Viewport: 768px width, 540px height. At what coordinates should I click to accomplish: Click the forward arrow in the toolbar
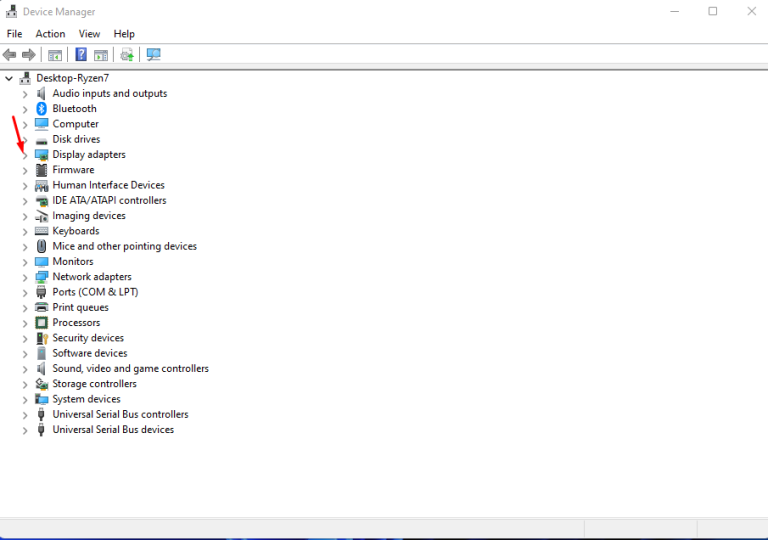click(29, 55)
